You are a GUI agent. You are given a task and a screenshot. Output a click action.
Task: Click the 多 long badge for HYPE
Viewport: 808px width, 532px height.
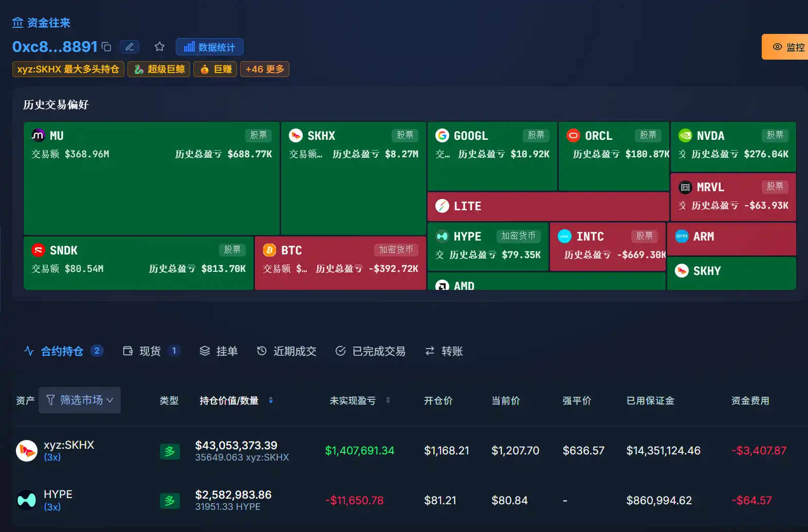pyautogui.click(x=170, y=501)
